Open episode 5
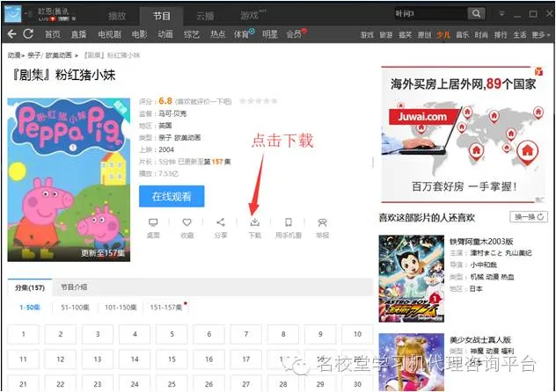 (x=172, y=334)
